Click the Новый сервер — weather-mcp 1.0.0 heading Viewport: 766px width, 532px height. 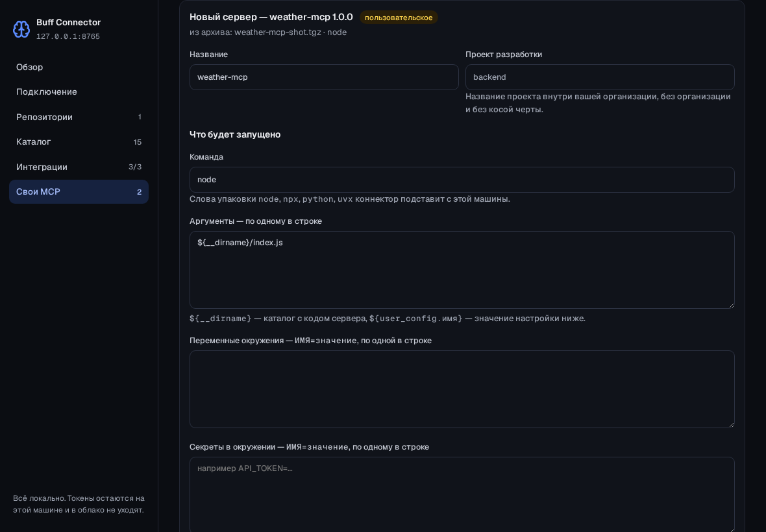271,17
